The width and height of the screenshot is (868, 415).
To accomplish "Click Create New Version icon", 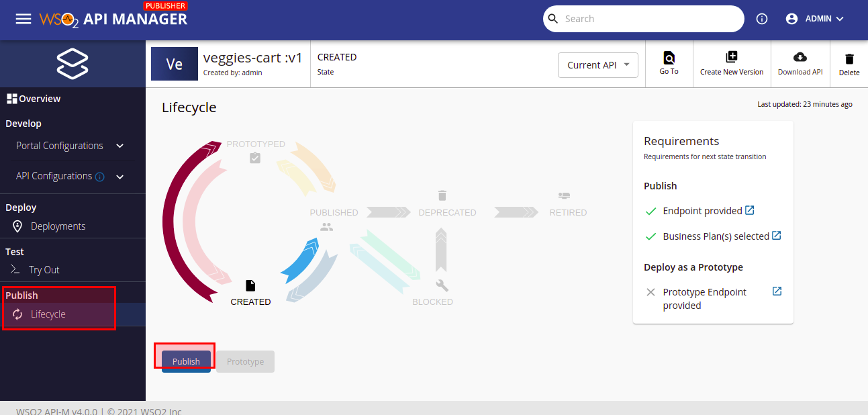I will pos(732,57).
